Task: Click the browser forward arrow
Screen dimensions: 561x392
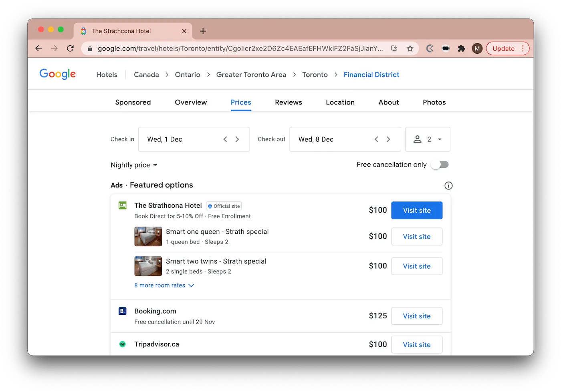Action: pos(54,48)
